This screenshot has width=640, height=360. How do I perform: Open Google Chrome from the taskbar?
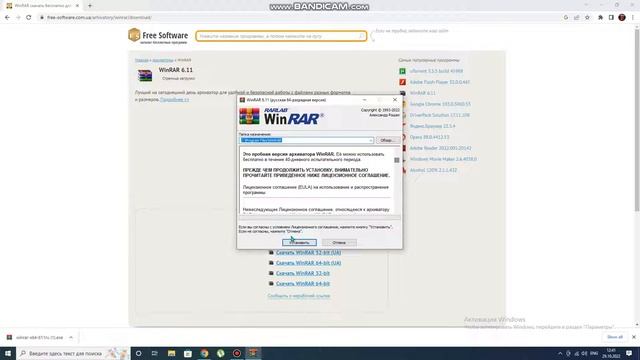(204, 353)
